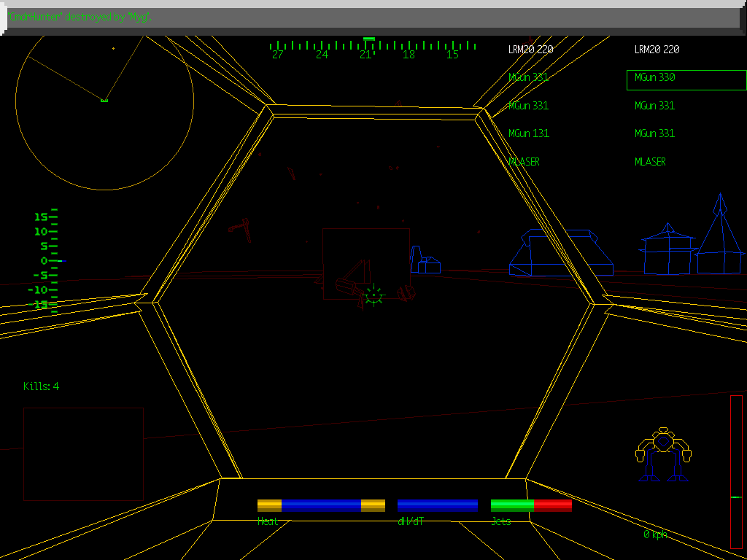
Task: Click the green targeting crosshair reticle
Action: (373, 295)
